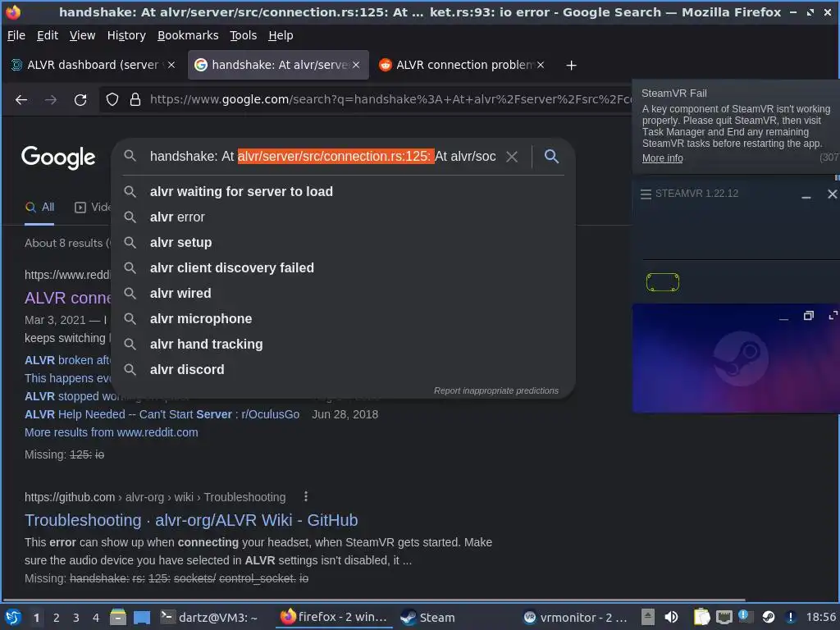Viewport: 840px width, 630px height.
Task: Click Report inappropriate predictions link
Action: (496, 390)
